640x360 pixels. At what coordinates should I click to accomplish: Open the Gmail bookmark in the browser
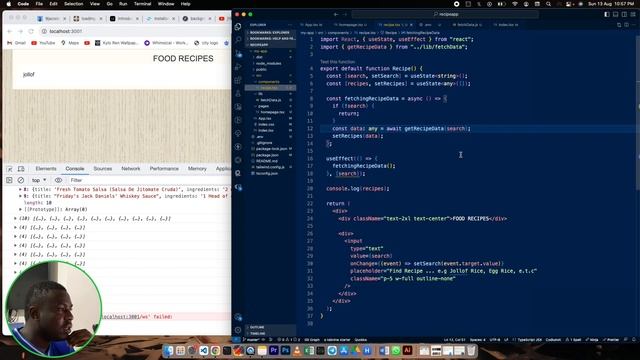coord(16,43)
